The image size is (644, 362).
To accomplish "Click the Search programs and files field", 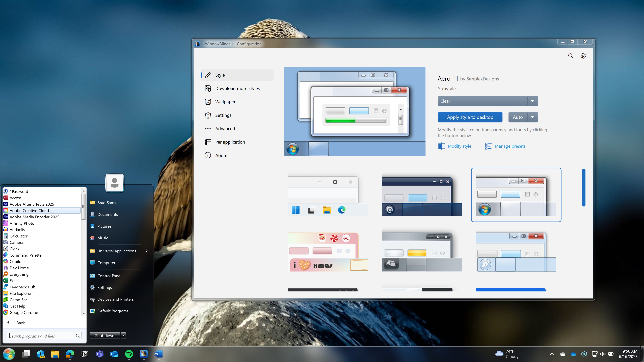I will [44, 336].
